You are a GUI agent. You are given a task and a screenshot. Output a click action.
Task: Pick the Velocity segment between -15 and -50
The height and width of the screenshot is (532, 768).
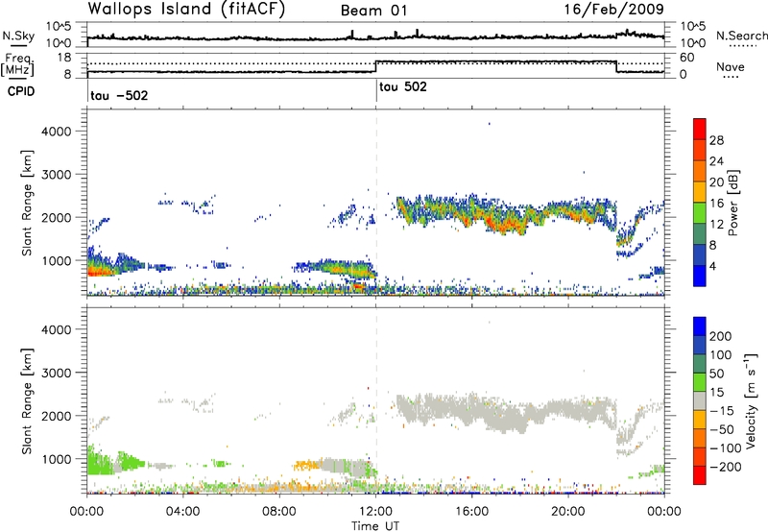click(700, 420)
